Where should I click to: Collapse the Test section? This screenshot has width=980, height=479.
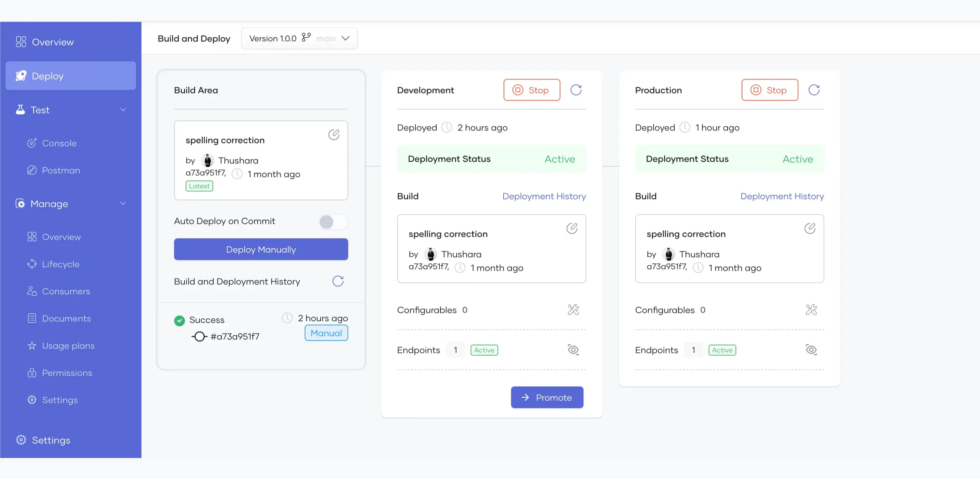point(123,109)
